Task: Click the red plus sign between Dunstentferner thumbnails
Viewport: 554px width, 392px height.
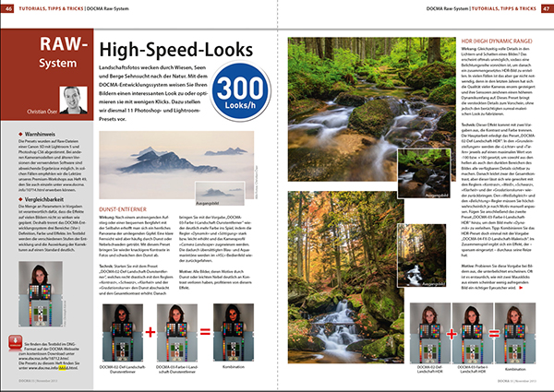Action: pyautogui.click(x=151, y=332)
